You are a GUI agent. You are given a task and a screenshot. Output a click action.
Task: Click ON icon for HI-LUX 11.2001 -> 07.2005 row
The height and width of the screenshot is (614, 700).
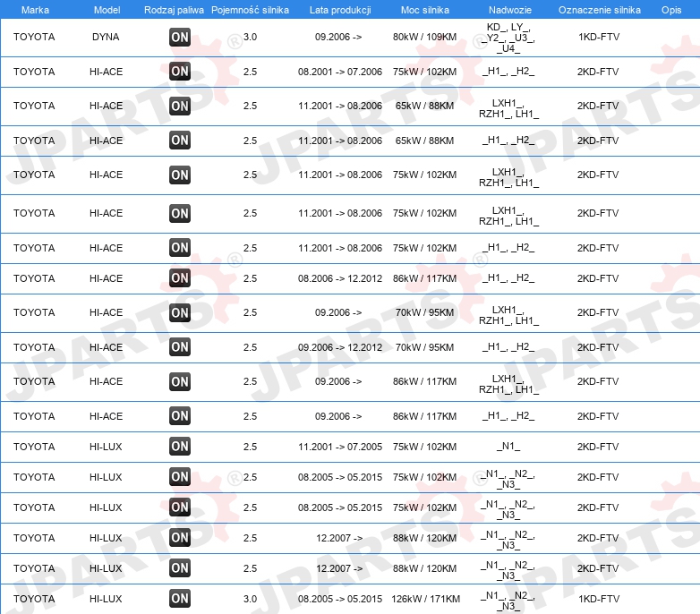[x=180, y=447]
